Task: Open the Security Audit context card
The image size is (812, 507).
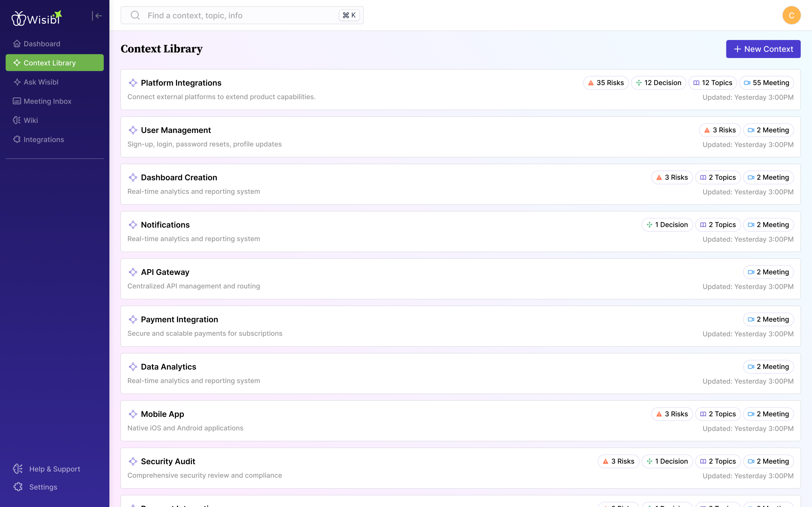Action: (168, 461)
